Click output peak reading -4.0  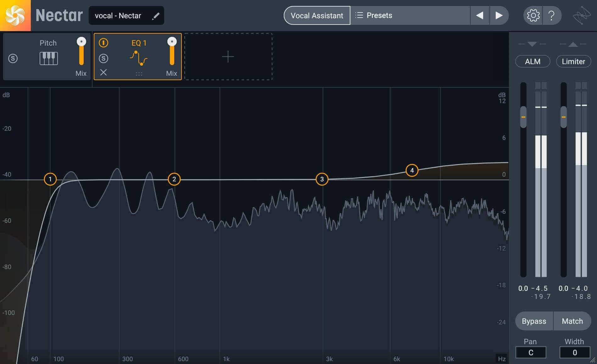tap(580, 288)
